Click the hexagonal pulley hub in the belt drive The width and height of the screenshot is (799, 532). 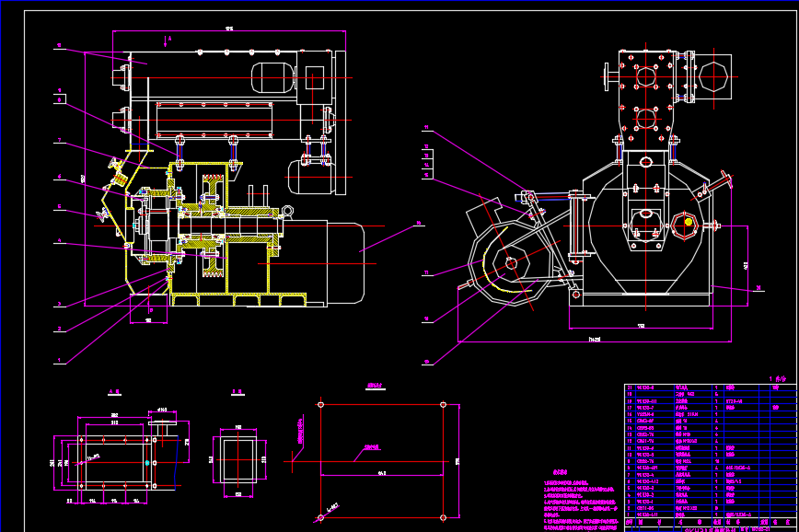(512, 263)
